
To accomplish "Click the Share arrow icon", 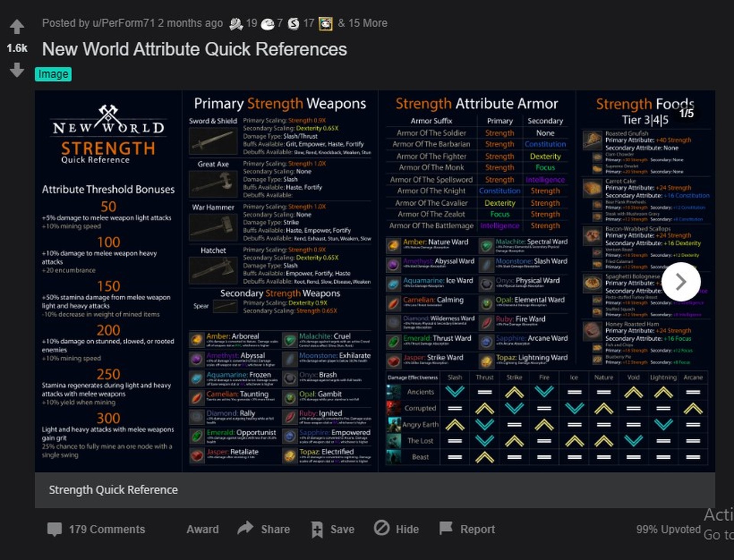I will tap(245, 528).
